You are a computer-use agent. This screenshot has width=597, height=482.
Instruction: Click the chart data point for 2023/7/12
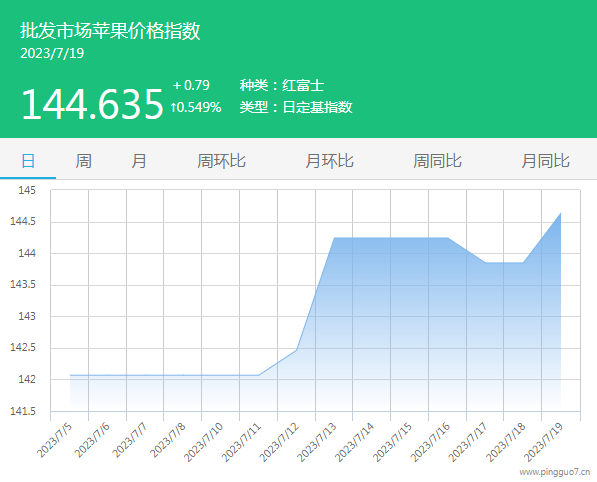(297, 349)
